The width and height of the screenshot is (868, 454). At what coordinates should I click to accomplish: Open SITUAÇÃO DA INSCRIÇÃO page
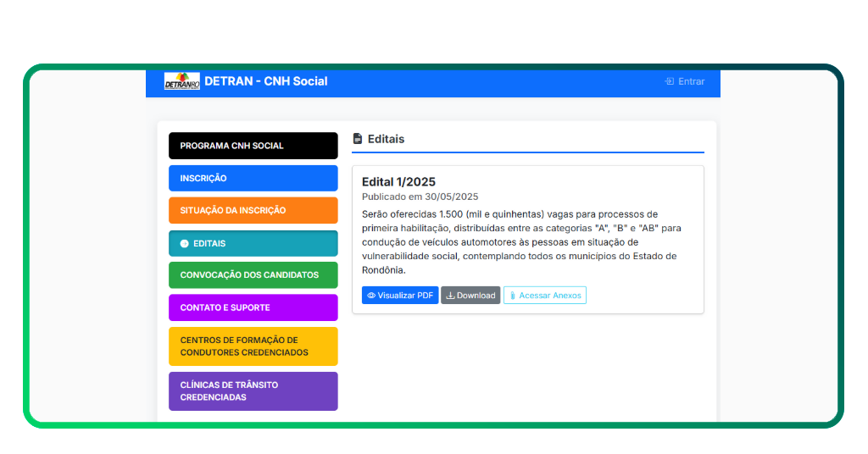pyautogui.click(x=253, y=210)
